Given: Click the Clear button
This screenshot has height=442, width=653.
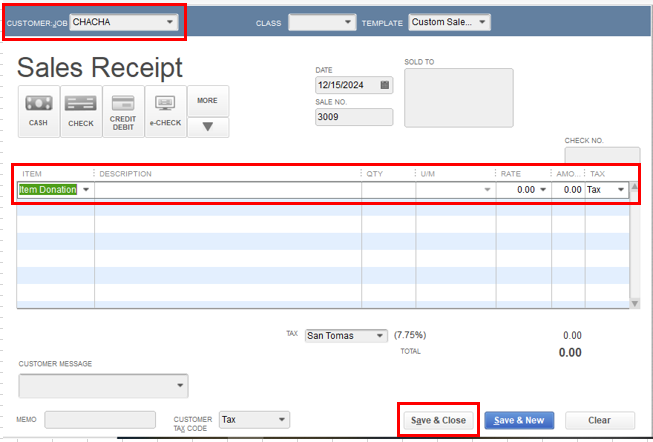Looking at the screenshot, I should click(600, 420).
